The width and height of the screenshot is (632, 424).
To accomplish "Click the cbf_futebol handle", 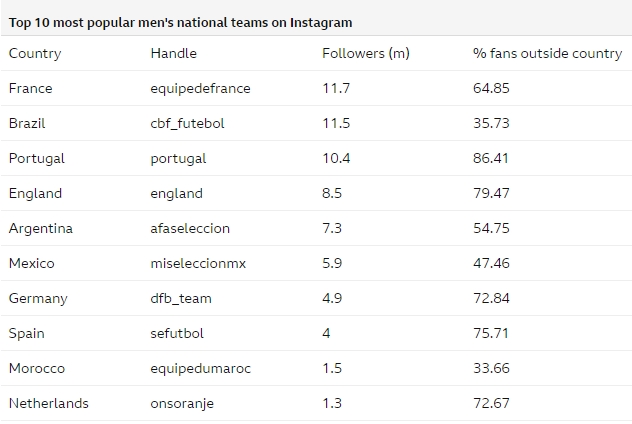I will (x=187, y=123).
